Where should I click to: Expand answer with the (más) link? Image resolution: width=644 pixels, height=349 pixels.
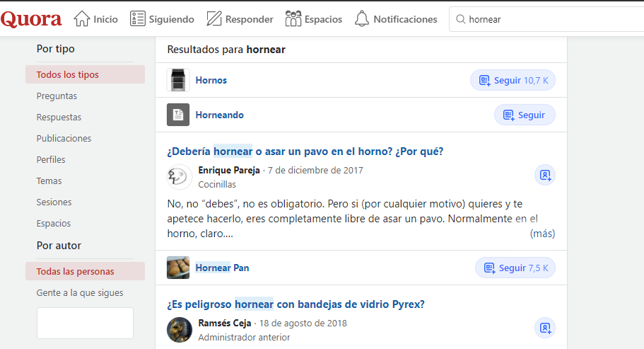pyautogui.click(x=542, y=234)
